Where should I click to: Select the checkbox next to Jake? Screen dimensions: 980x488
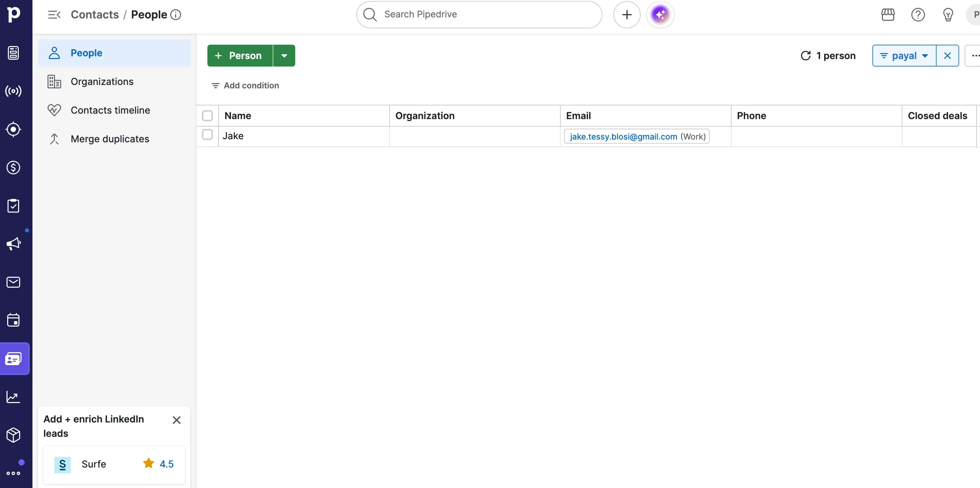[207, 135]
